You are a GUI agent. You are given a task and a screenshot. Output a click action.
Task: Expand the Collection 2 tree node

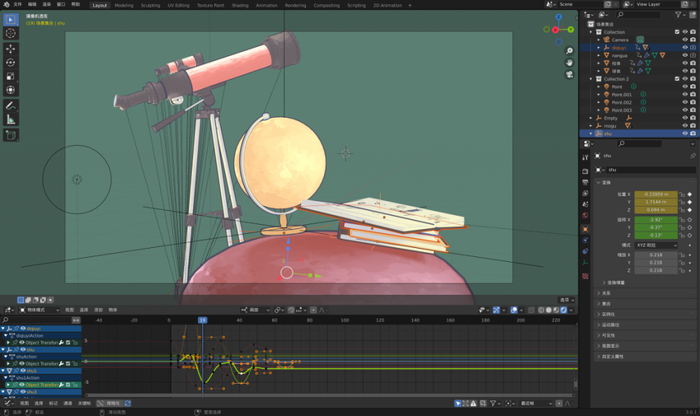coord(593,78)
